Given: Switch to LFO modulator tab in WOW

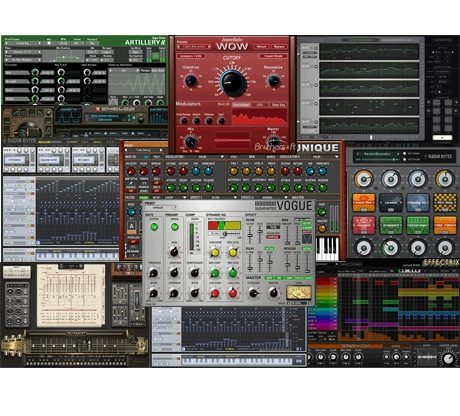Looking at the screenshot, I should pos(260,105).
